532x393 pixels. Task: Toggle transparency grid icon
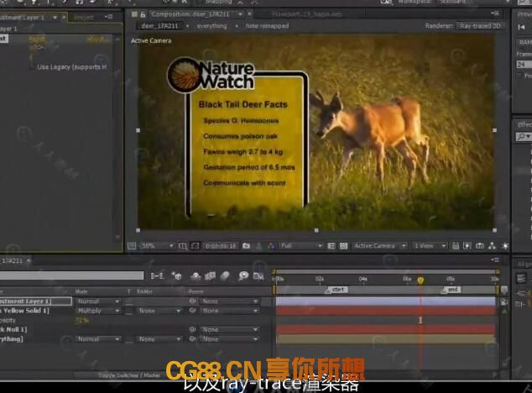[x=344, y=245]
